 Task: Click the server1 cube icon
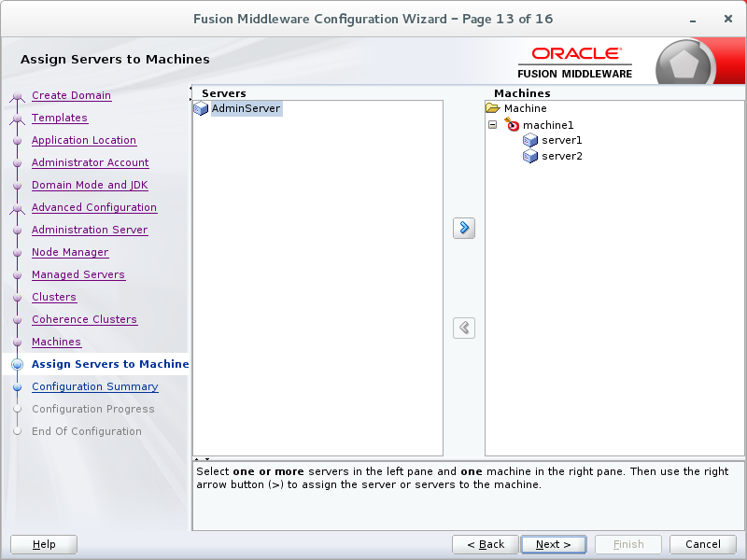530,140
